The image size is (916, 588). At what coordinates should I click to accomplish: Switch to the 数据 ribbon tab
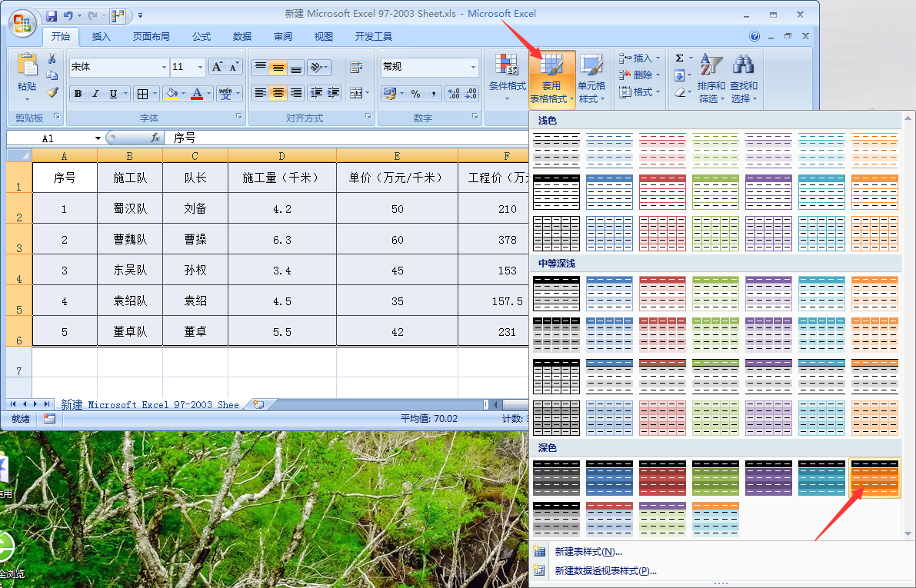click(241, 36)
